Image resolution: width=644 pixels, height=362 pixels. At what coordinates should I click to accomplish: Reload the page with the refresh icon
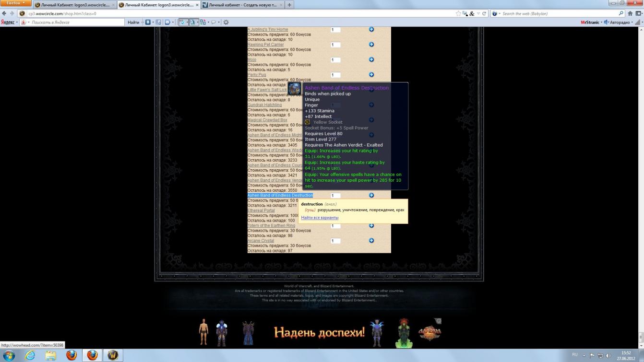tap(484, 13)
